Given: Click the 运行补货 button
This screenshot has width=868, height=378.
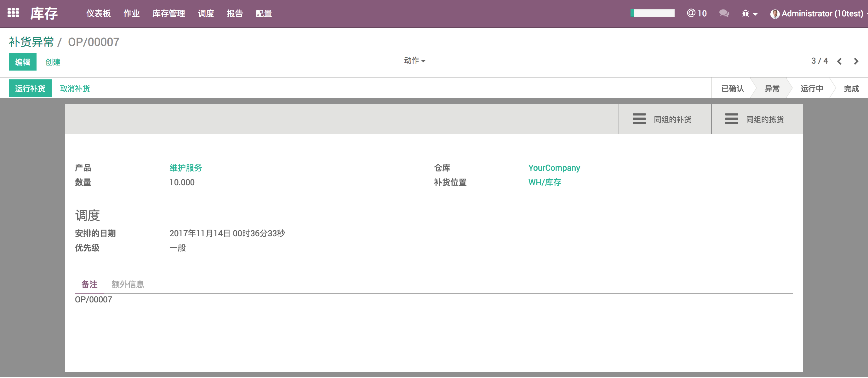Looking at the screenshot, I should pyautogui.click(x=30, y=88).
